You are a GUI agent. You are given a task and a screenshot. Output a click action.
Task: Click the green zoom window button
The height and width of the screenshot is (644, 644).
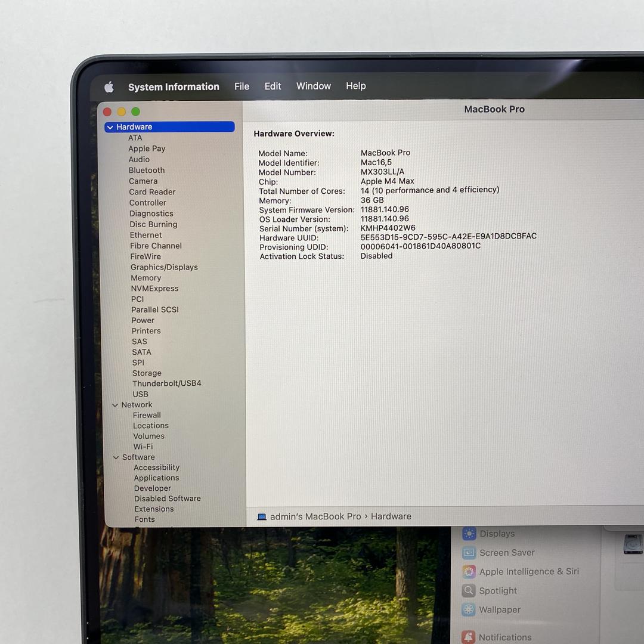click(x=135, y=112)
